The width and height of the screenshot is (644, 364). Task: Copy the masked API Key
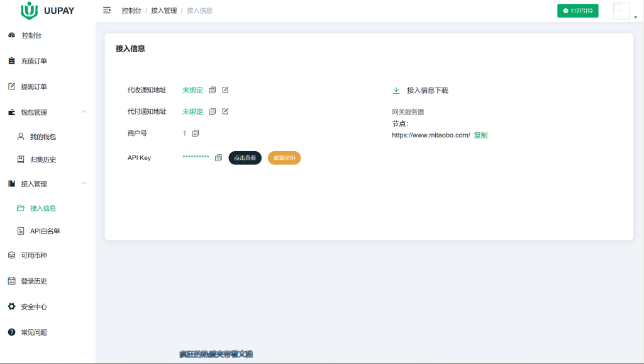218,158
